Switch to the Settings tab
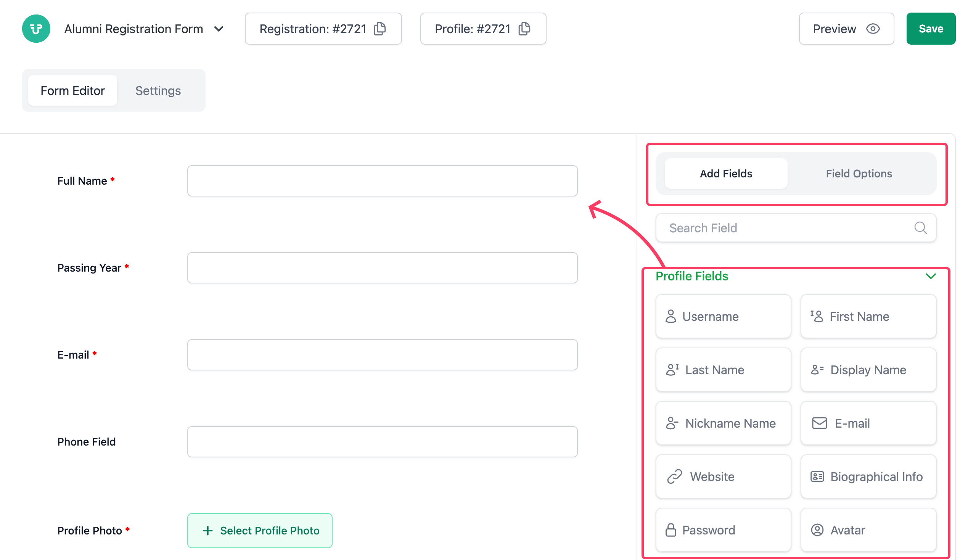Screen dimensions: 968x560 pyautogui.click(x=158, y=91)
